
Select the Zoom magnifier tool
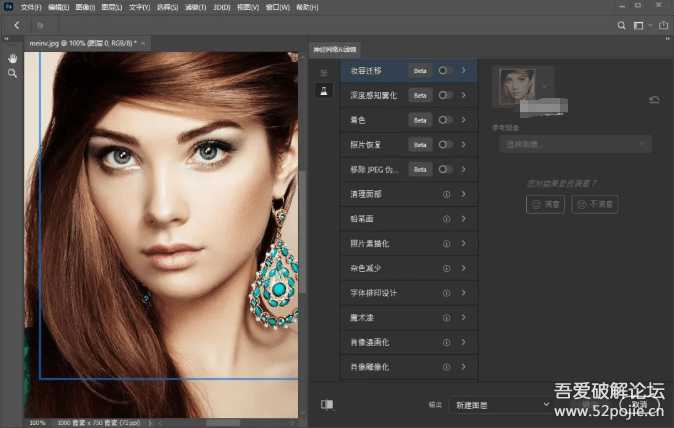point(12,73)
